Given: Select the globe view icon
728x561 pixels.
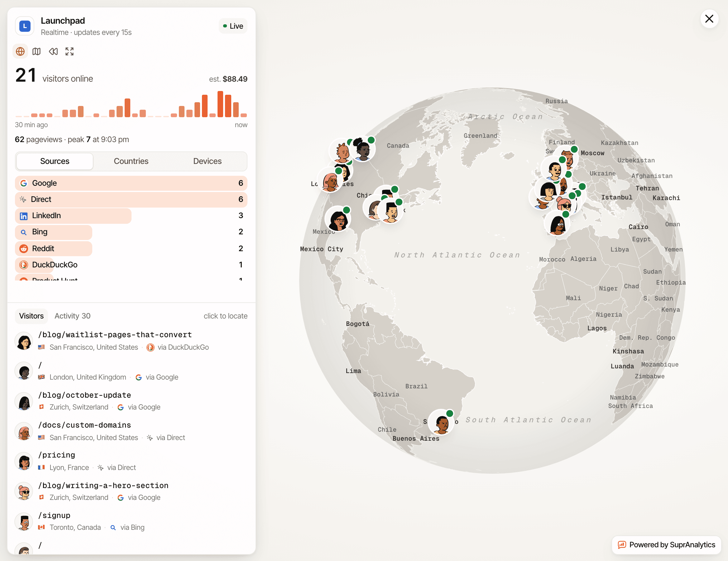Looking at the screenshot, I should click(20, 51).
